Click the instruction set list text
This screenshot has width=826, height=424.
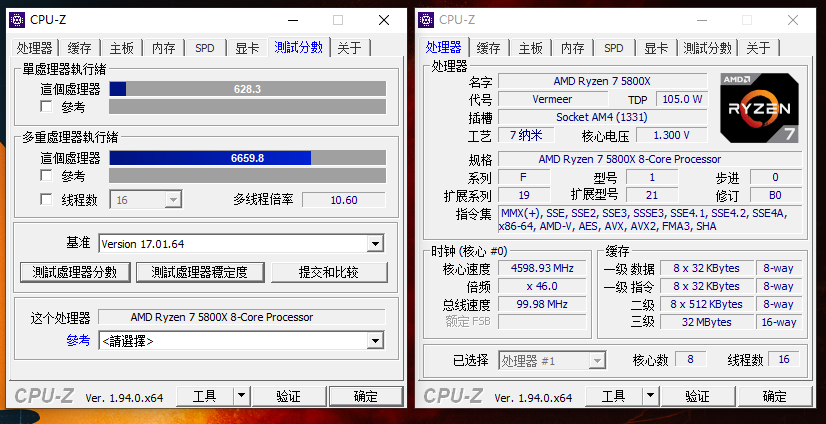(x=650, y=220)
